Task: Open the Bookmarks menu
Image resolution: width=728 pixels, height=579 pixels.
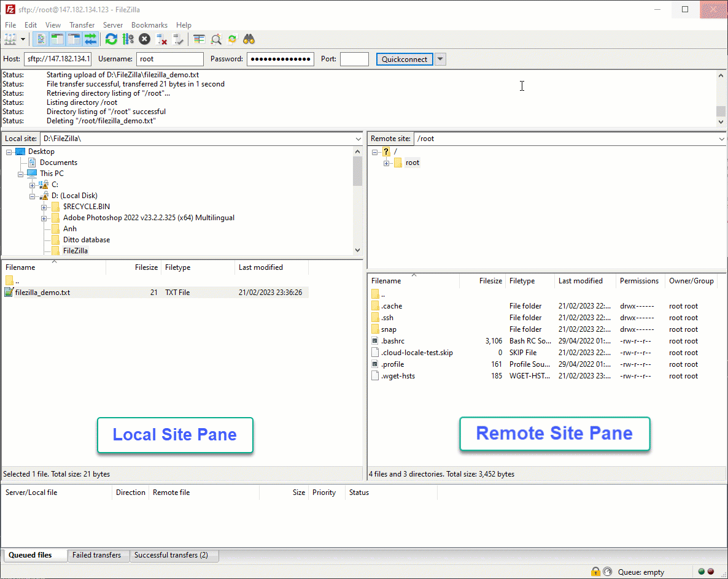Action: pos(149,25)
